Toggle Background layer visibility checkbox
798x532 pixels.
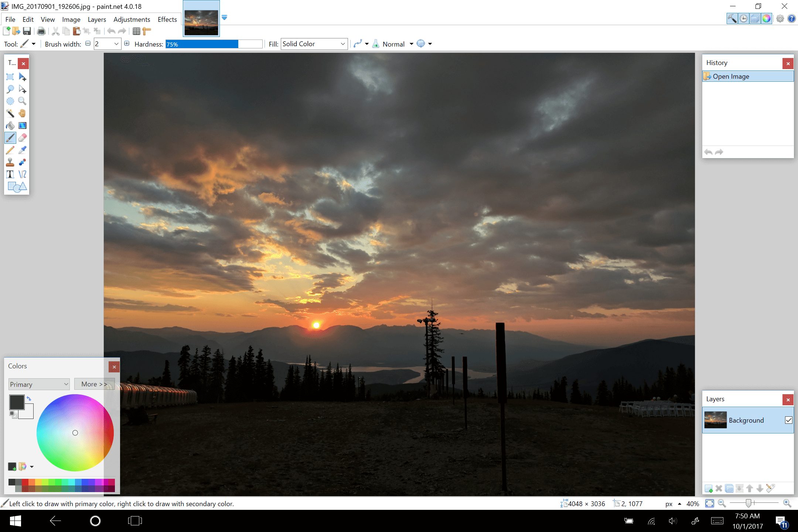[x=788, y=420]
